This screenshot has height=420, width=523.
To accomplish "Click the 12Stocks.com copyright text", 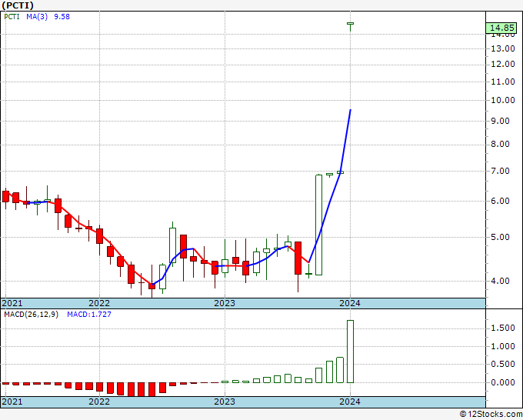I will click(x=491, y=415).
